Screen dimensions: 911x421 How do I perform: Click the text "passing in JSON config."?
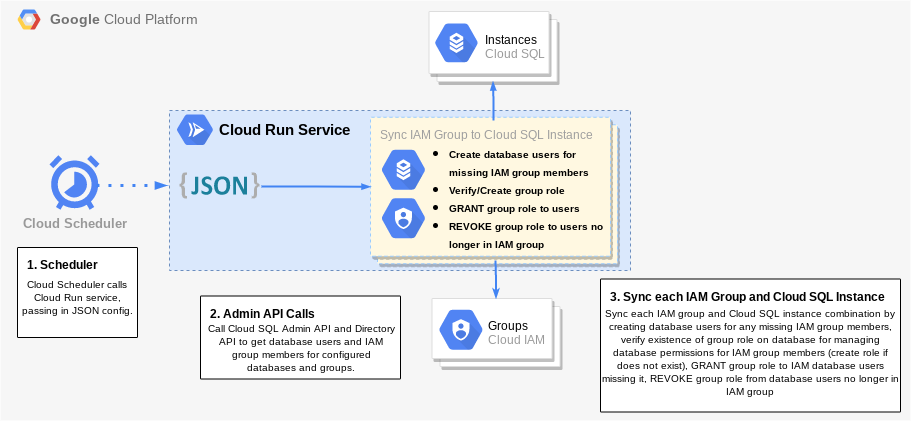pos(77,311)
